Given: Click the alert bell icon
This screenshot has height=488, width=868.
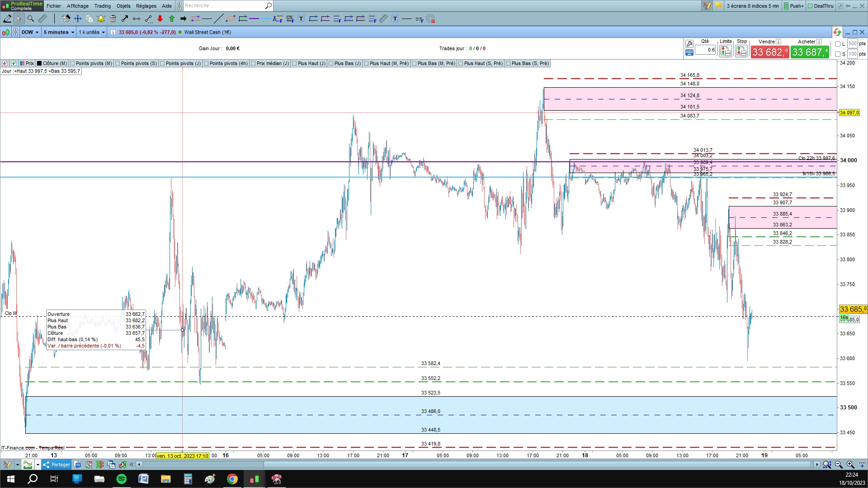Looking at the screenshot, I should coord(101,19).
